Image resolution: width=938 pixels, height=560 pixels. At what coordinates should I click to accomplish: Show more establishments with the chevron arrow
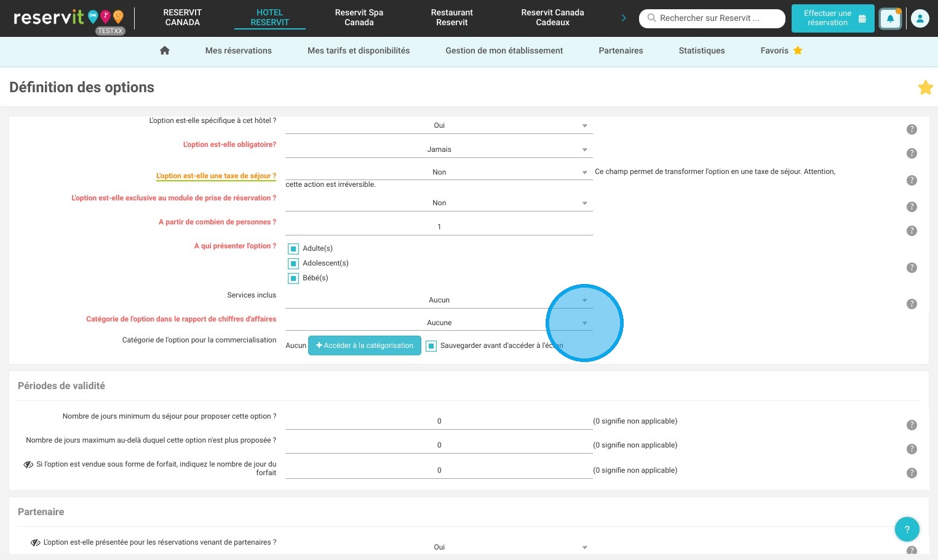coord(624,18)
